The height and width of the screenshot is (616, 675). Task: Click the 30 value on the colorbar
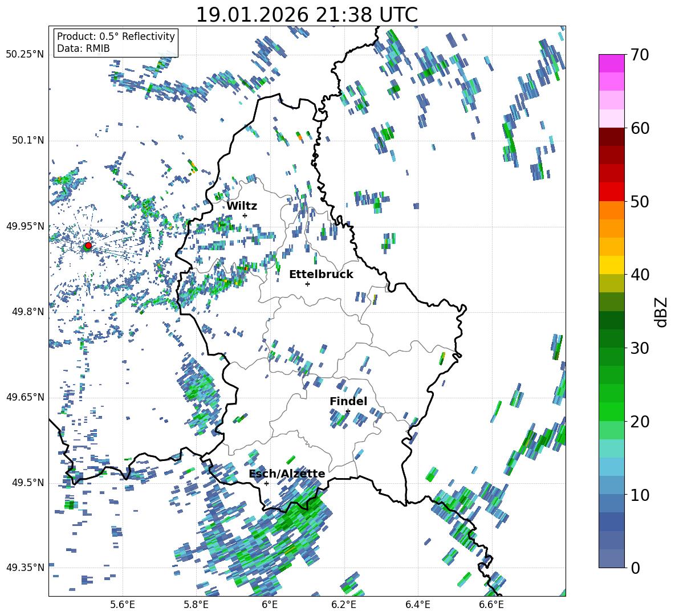[x=640, y=348]
